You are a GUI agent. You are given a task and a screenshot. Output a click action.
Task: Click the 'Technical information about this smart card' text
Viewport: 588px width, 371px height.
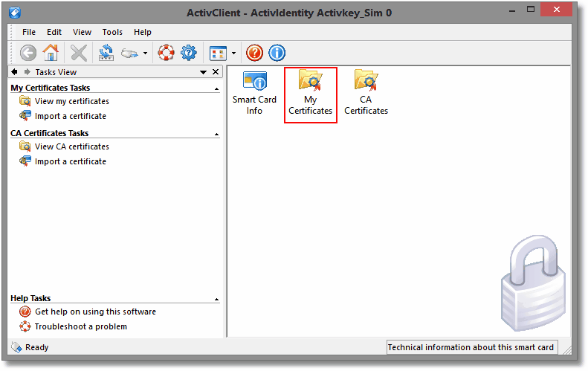point(471,347)
